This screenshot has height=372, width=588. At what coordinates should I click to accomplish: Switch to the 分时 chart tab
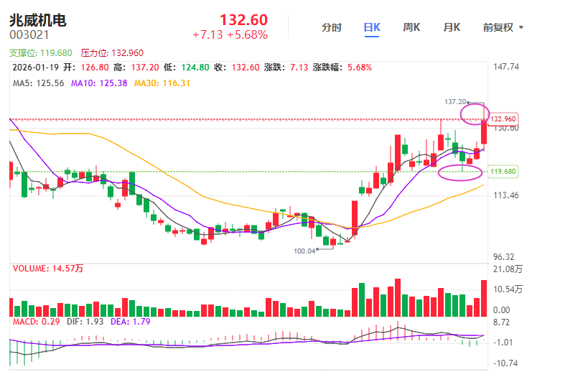tap(332, 27)
